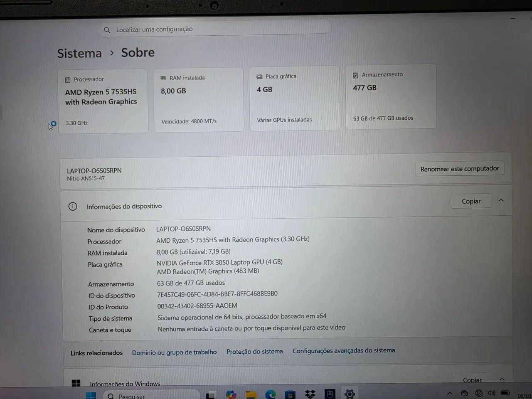Click the Settings gear taskbar icon
The width and height of the screenshot is (532, 399).
point(350,394)
